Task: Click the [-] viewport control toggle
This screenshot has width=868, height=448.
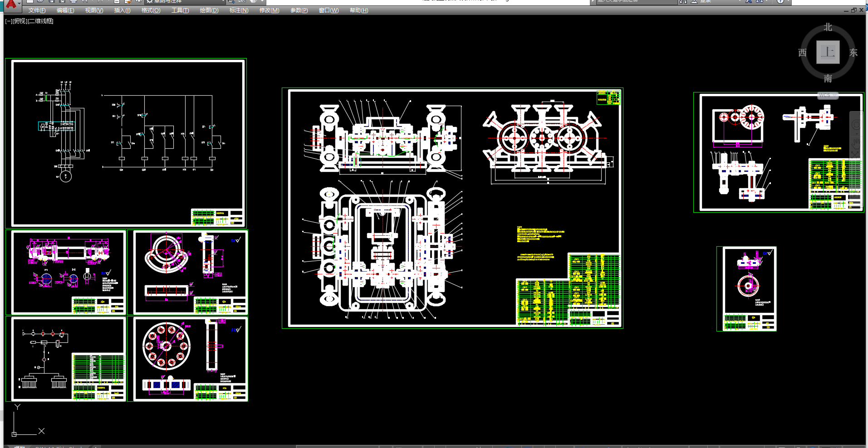Action: pos(9,21)
